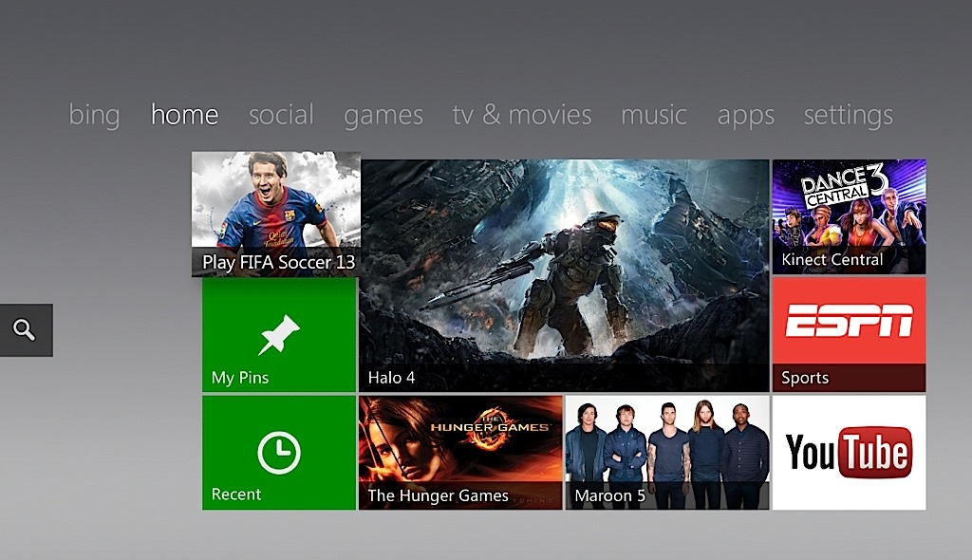The width and height of the screenshot is (972, 560).
Task: Go to the apps tab
Action: click(746, 116)
